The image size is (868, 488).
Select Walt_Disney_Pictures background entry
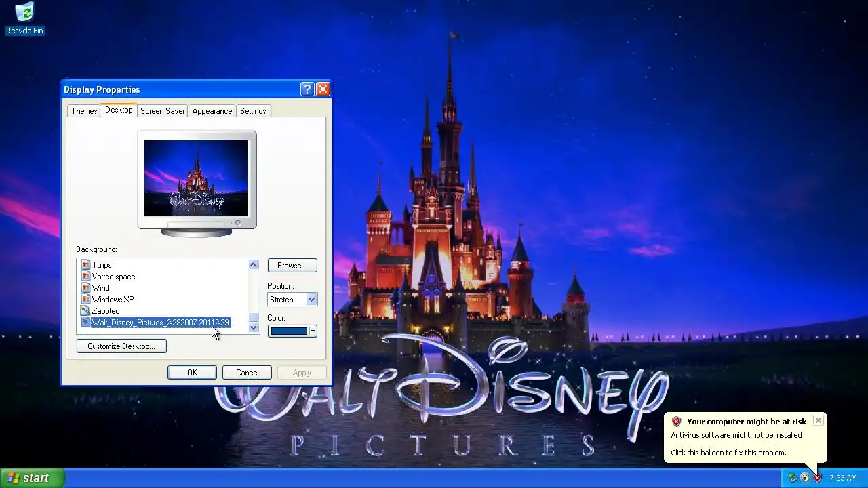pyautogui.click(x=161, y=323)
